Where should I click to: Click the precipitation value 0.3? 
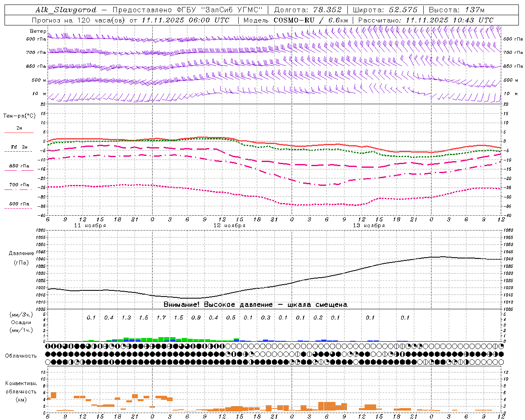(x=266, y=318)
